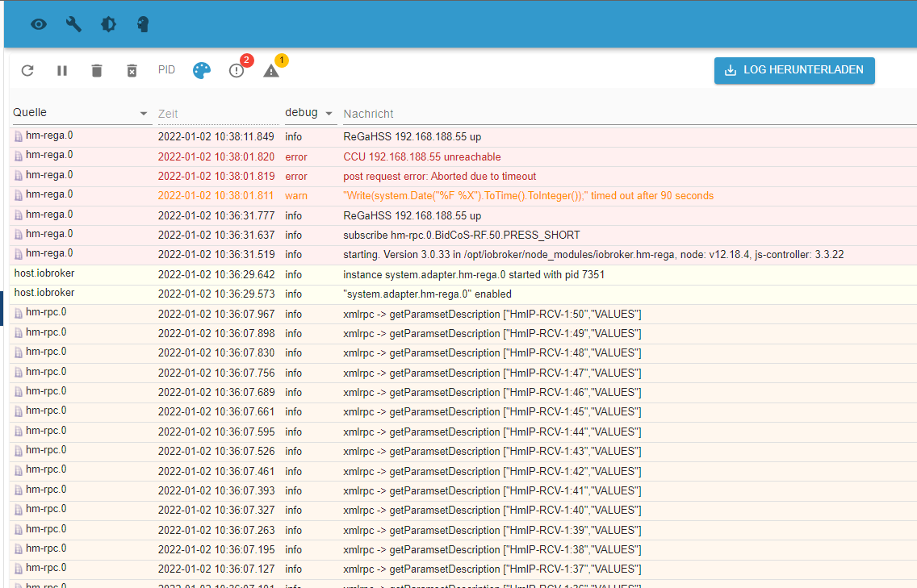Open the Quelle source filter dropdown
This screenshot has height=588, width=917.
click(x=81, y=113)
